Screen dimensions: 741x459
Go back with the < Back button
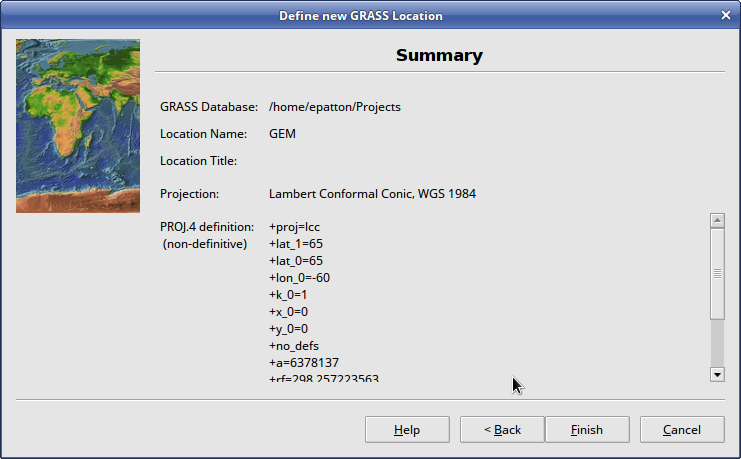point(502,429)
